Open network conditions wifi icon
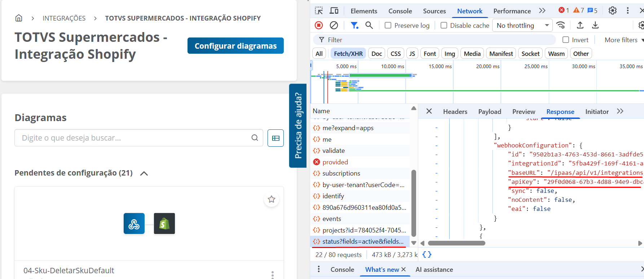Viewport: 644px width, 279px height. (x=561, y=25)
